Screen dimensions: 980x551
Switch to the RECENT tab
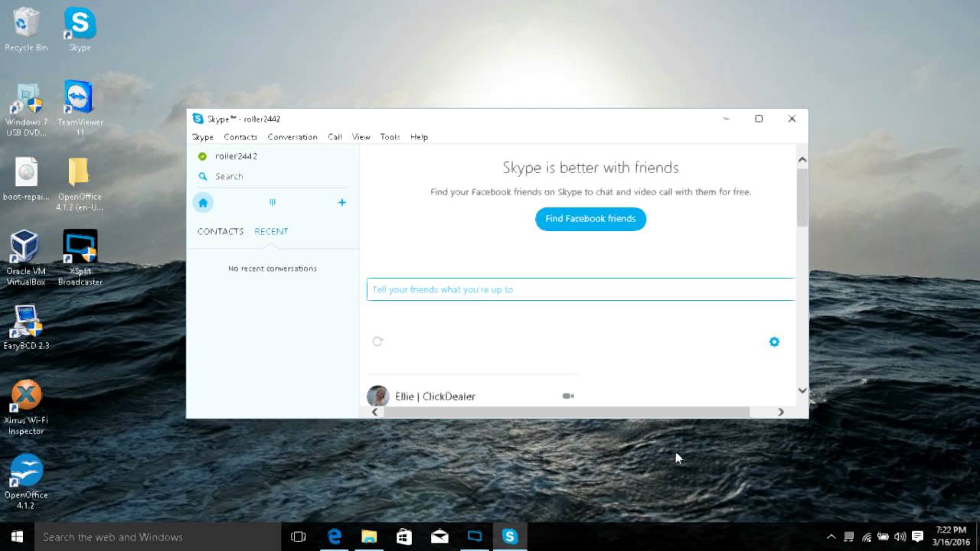point(271,231)
